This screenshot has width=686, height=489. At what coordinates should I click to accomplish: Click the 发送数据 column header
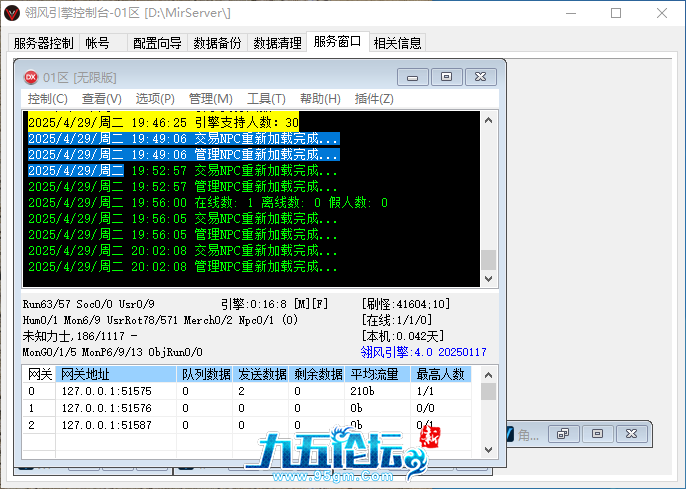(261, 374)
